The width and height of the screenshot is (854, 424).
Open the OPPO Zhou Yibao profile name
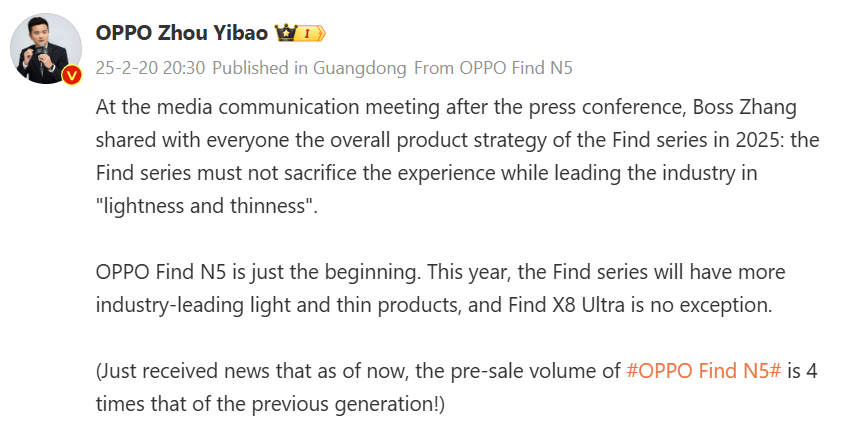pyautogui.click(x=181, y=33)
